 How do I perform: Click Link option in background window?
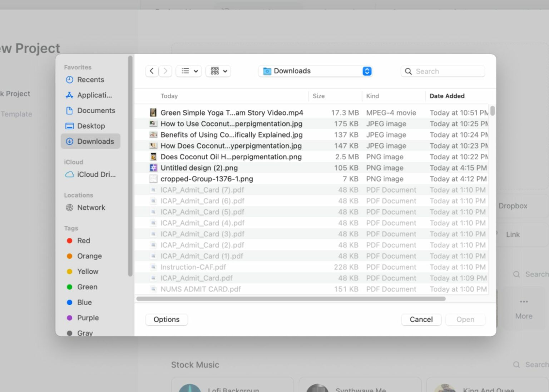[x=513, y=234]
